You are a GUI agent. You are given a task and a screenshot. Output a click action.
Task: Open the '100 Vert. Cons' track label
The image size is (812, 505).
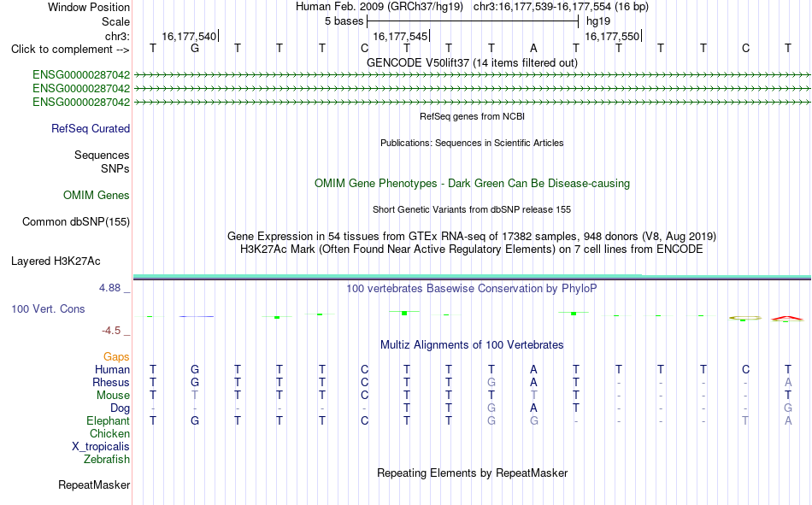(48, 308)
